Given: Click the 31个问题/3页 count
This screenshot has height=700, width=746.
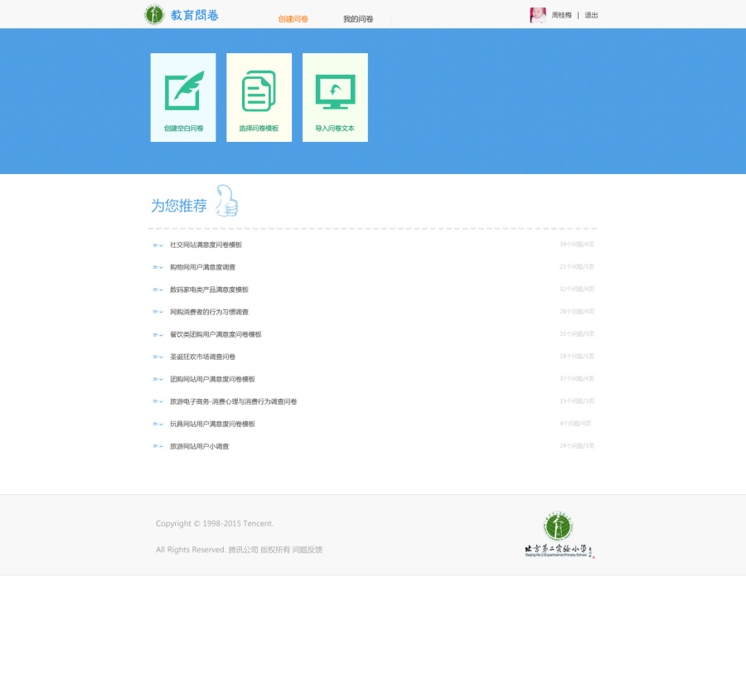Looking at the screenshot, I should tap(577, 333).
